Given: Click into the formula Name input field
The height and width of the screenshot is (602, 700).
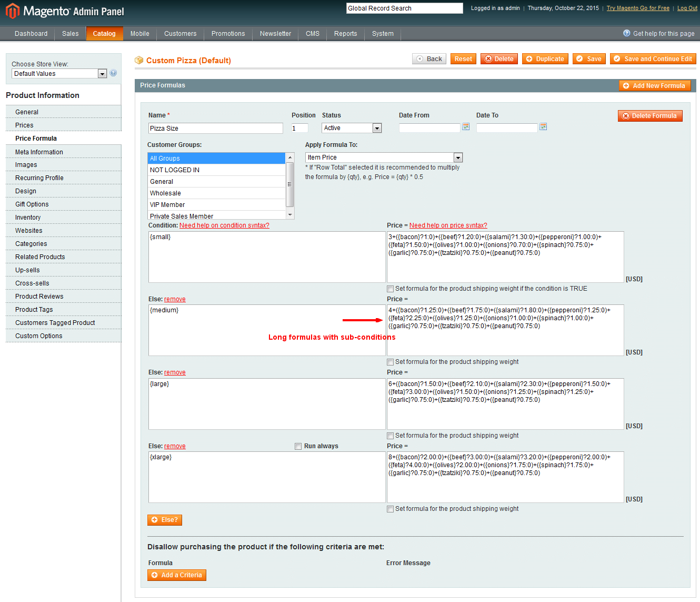Looking at the screenshot, I should click(x=215, y=129).
